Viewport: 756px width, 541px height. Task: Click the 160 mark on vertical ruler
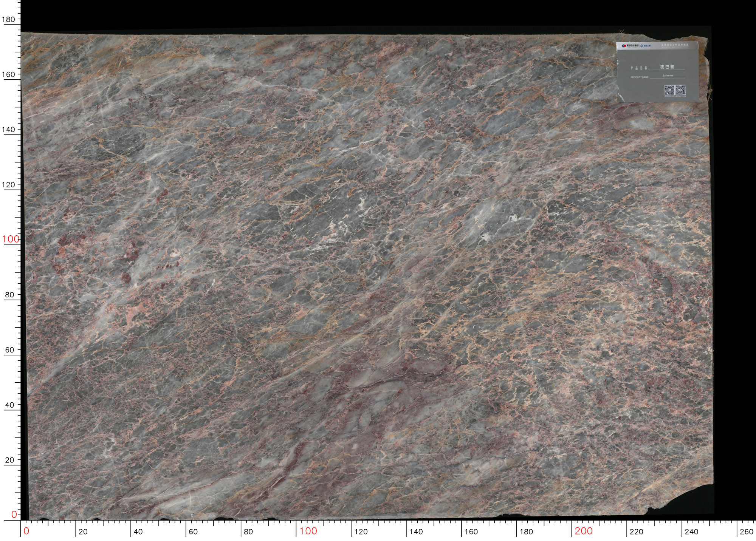[x=8, y=74]
